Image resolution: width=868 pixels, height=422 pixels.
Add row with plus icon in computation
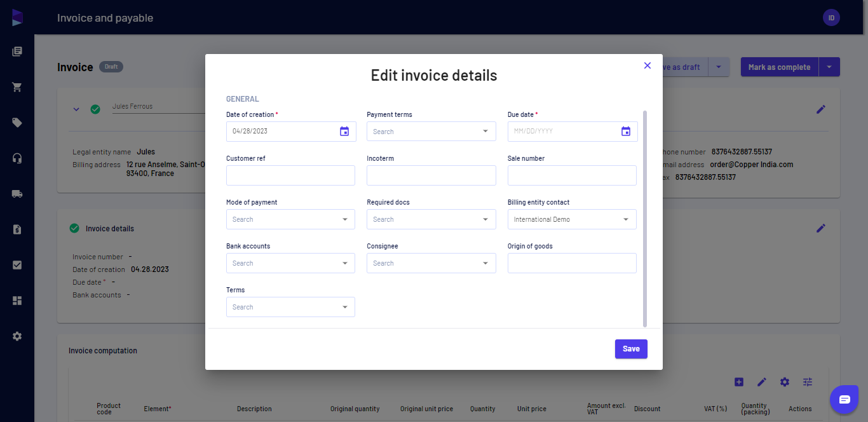[739, 382]
